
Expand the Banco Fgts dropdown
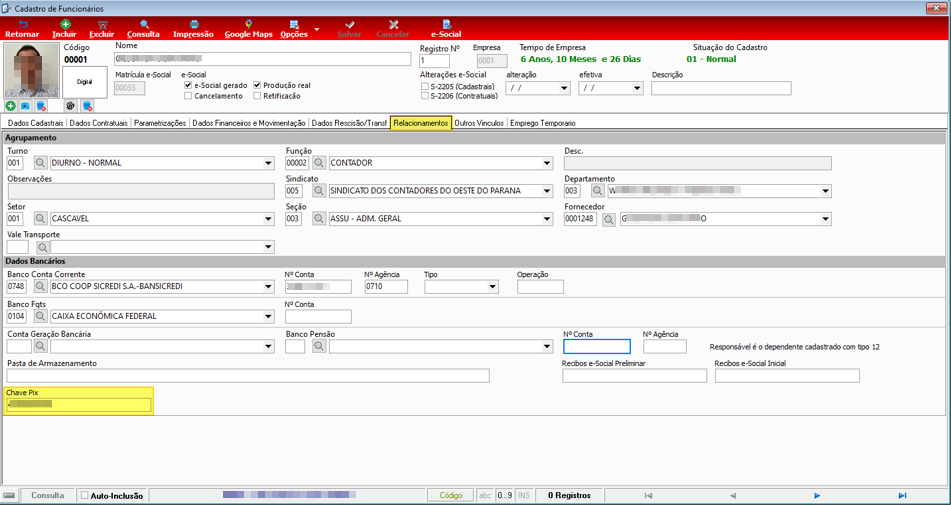[269, 316]
